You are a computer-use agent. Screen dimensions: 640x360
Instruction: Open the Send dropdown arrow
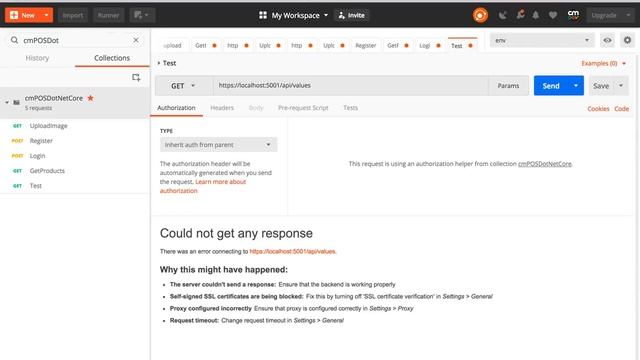[576, 86]
